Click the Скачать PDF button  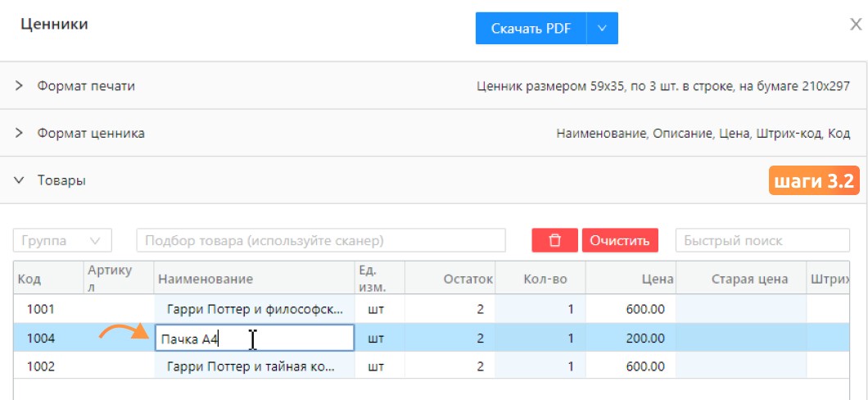pyautogui.click(x=531, y=28)
